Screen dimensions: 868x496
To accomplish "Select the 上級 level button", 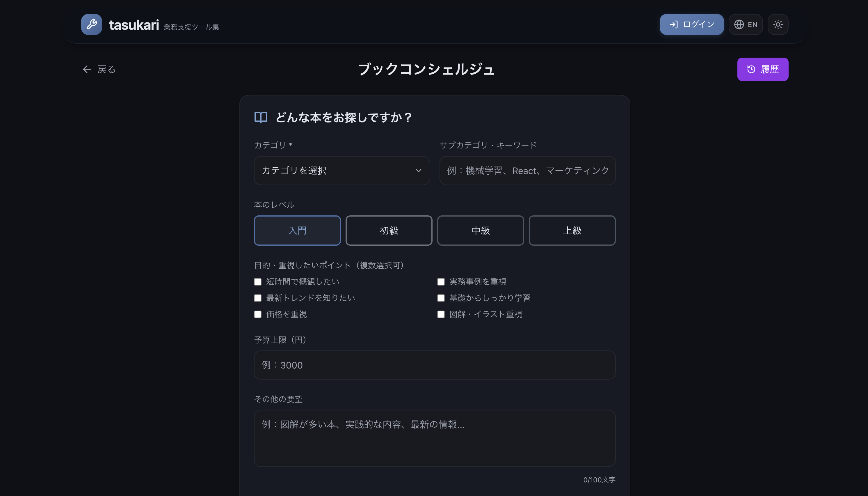I will [x=572, y=231].
